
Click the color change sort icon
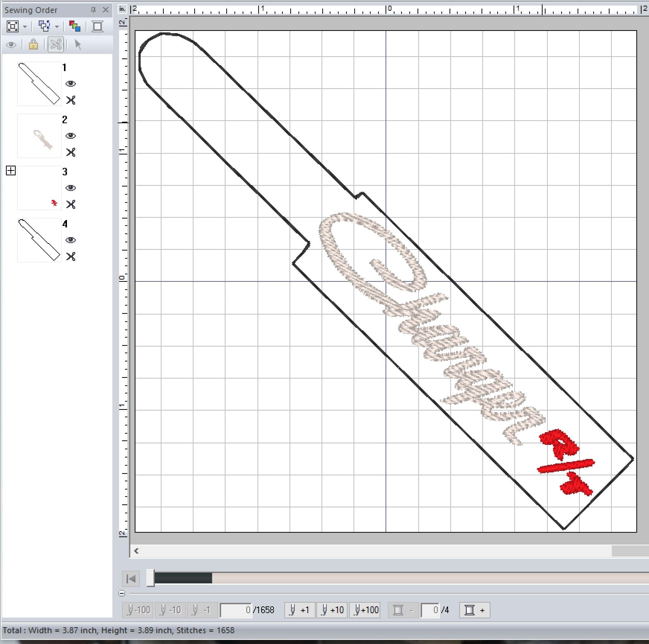tap(75, 26)
